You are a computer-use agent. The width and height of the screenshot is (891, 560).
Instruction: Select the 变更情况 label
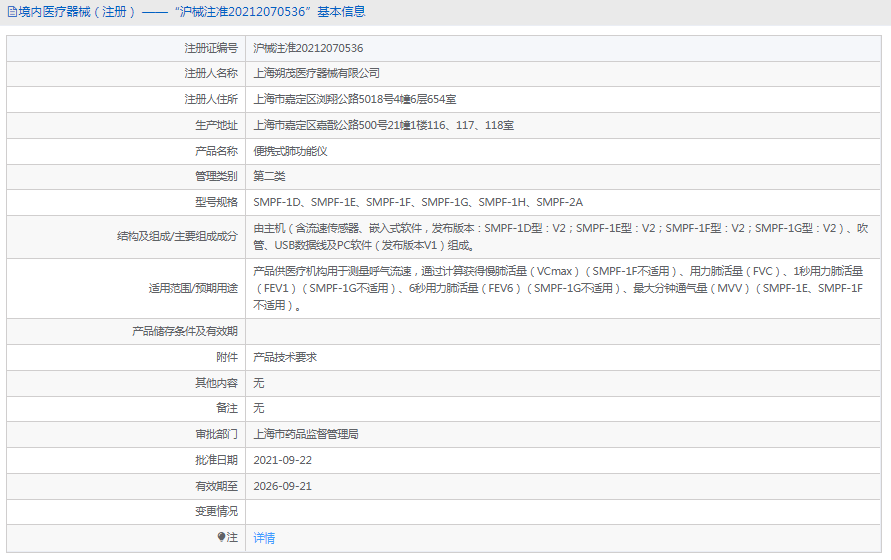pyautogui.click(x=216, y=512)
